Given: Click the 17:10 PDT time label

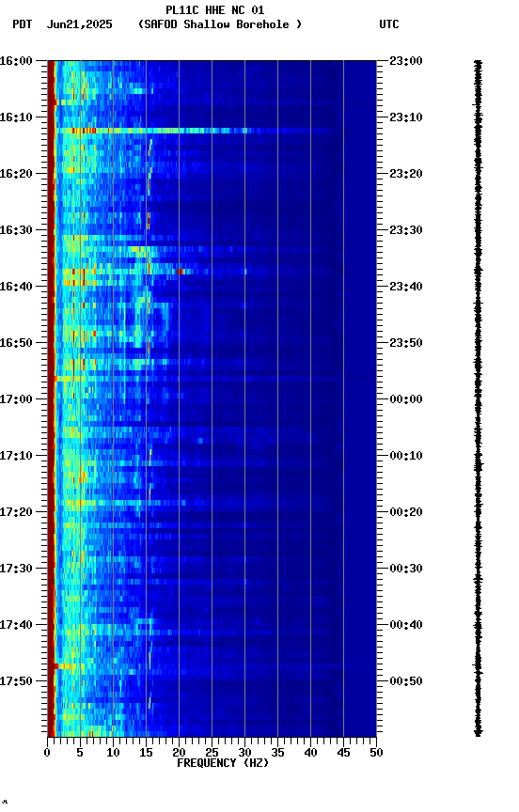Looking at the screenshot, I should coord(16,456).
